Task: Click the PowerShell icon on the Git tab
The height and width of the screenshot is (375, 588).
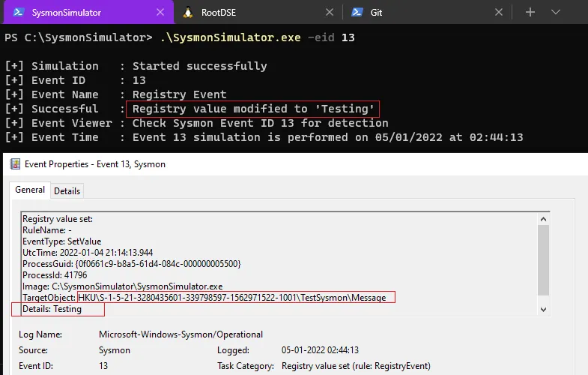Action: 357,12
